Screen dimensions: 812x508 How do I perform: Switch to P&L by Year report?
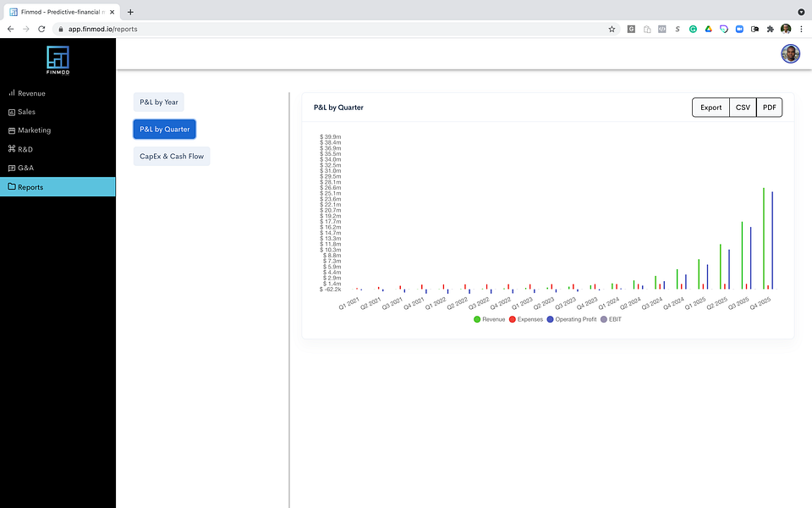(x=158, y=102)
